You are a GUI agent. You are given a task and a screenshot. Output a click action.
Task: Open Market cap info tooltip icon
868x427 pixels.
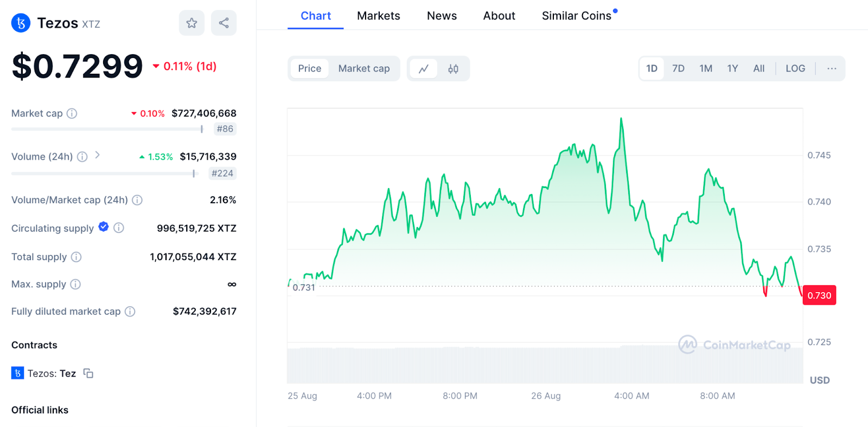(72, 113)
